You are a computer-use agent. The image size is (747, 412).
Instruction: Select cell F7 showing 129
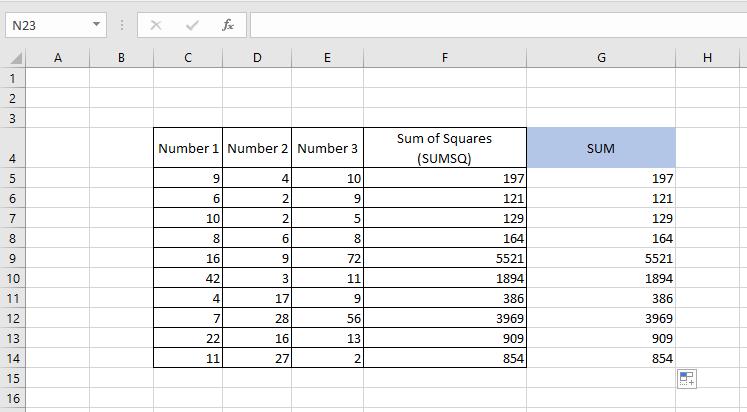(444, 218)
